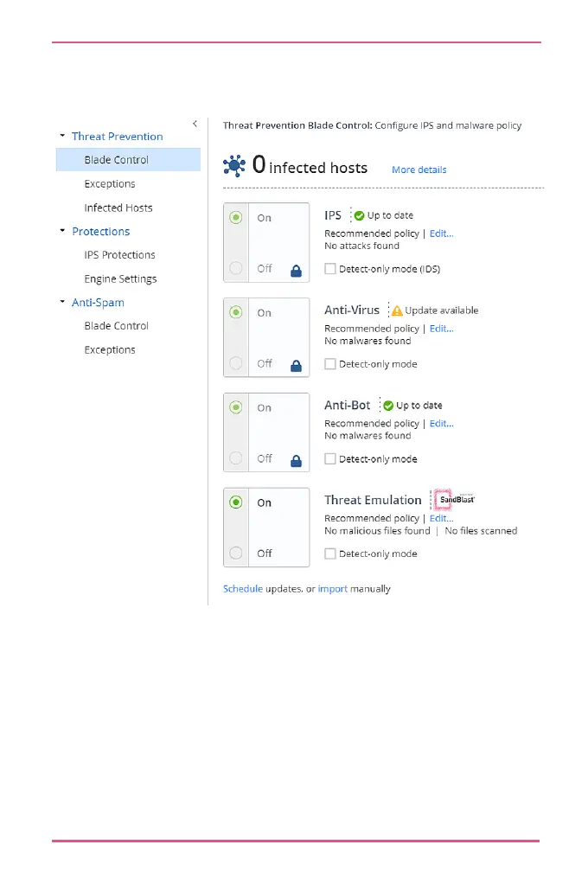Screen dimensions: 588x883
Task: Click Edit link for Anti-Bot policy
Action: pos(442,423)
